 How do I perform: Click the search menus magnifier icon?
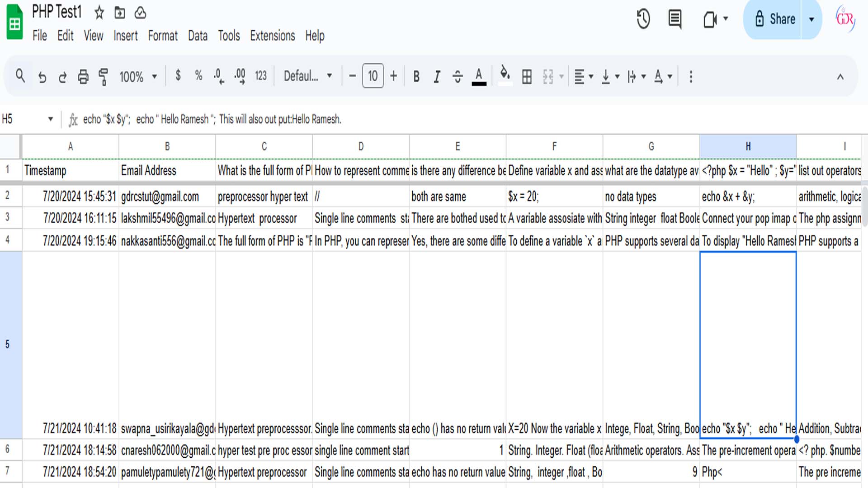20,75
